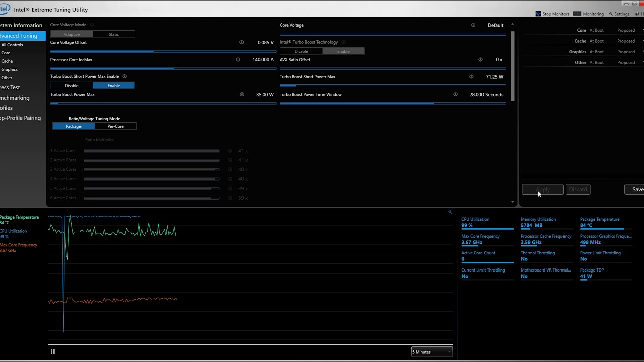Select Core under Advanced Tuning
The height and width of the screenshot is (362, 644).
(x=6, y=53)
